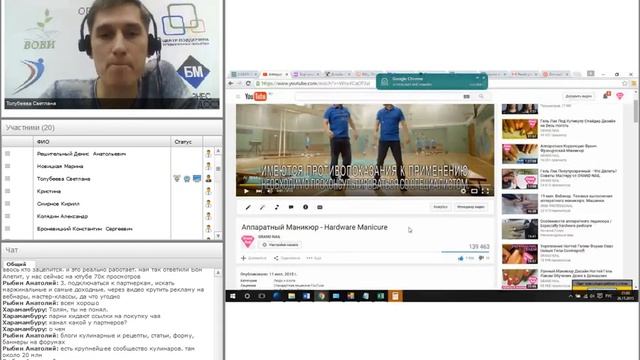Screen dimensions: 640x360
Task: Switch to the third Chrome tab
Action: tap(306, 74)
